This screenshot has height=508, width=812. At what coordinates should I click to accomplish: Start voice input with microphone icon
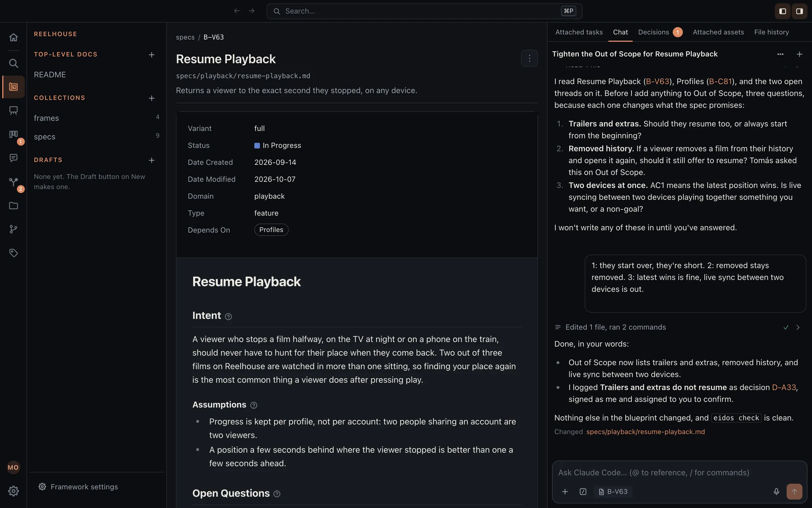(x=776, y=492)
